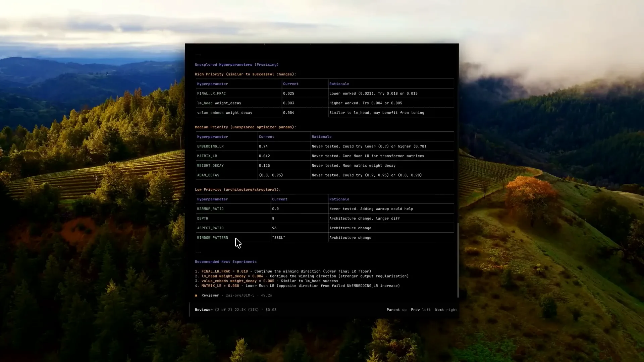Click the token usage '22.1K (11%)'
Screen dimensions: 644x362
point(247,310)
